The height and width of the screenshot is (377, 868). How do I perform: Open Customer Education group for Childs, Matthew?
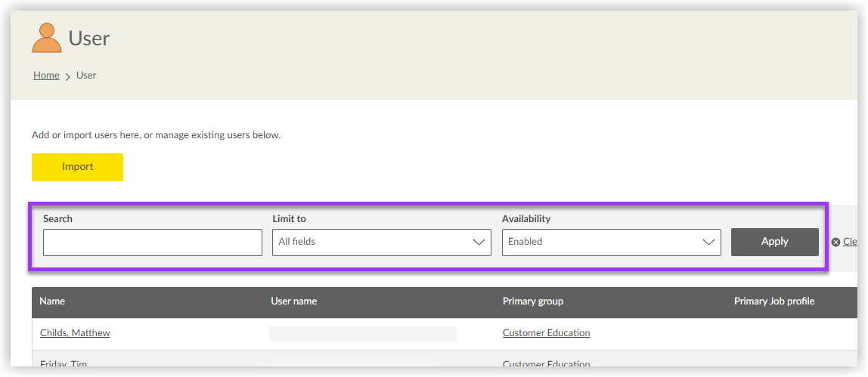[547, 332]
